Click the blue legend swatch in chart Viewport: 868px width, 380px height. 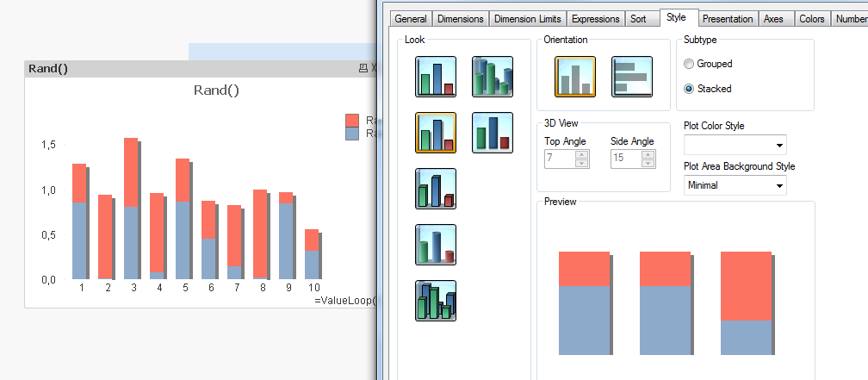point(352,134)
